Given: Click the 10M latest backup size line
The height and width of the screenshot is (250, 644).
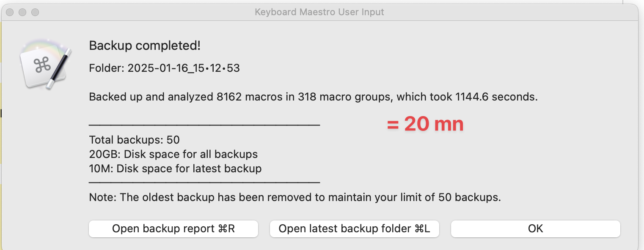Looking at the screenshot, I should click(175, 168).
